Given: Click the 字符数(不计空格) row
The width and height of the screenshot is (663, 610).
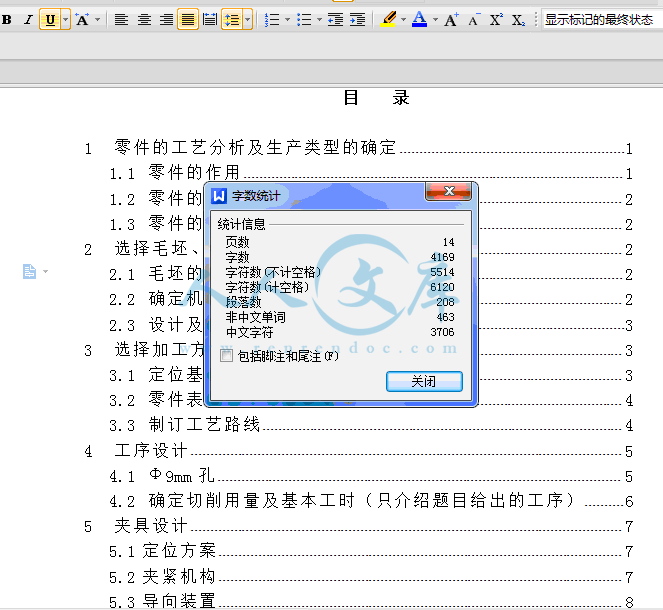Looking at the screenshot, I should coord(340,272).
